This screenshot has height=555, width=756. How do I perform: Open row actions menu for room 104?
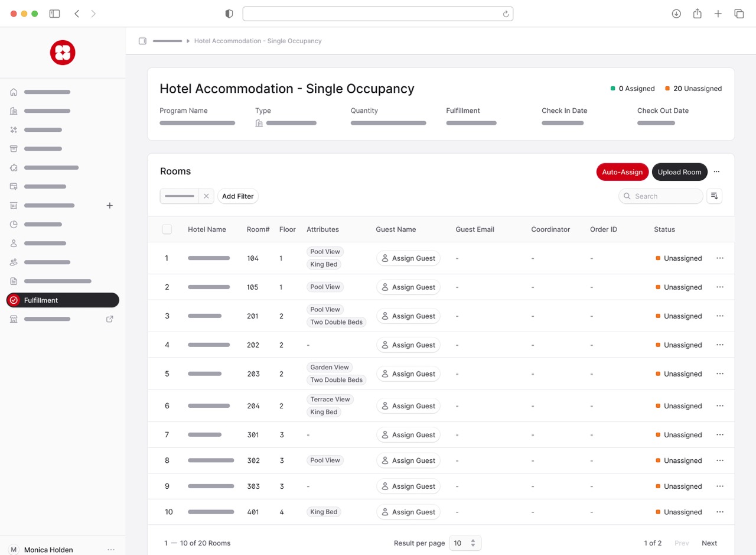719,258
